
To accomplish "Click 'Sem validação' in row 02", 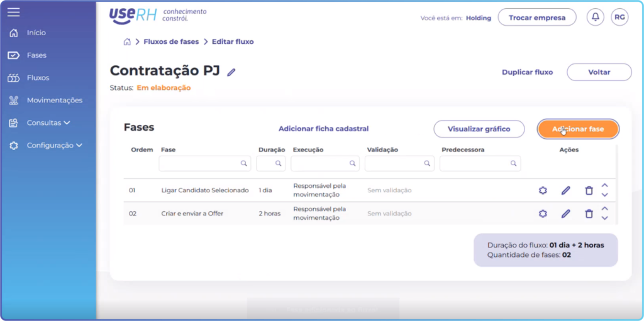I will pyautogui.click(x=389, y=214).
